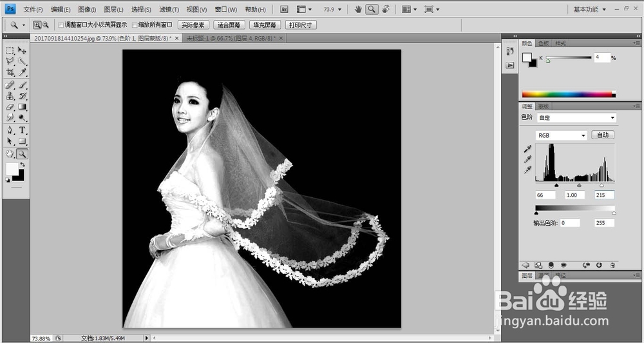Click the Hand tool in application bar
The image size is (644, 343).
click(358, 9)
